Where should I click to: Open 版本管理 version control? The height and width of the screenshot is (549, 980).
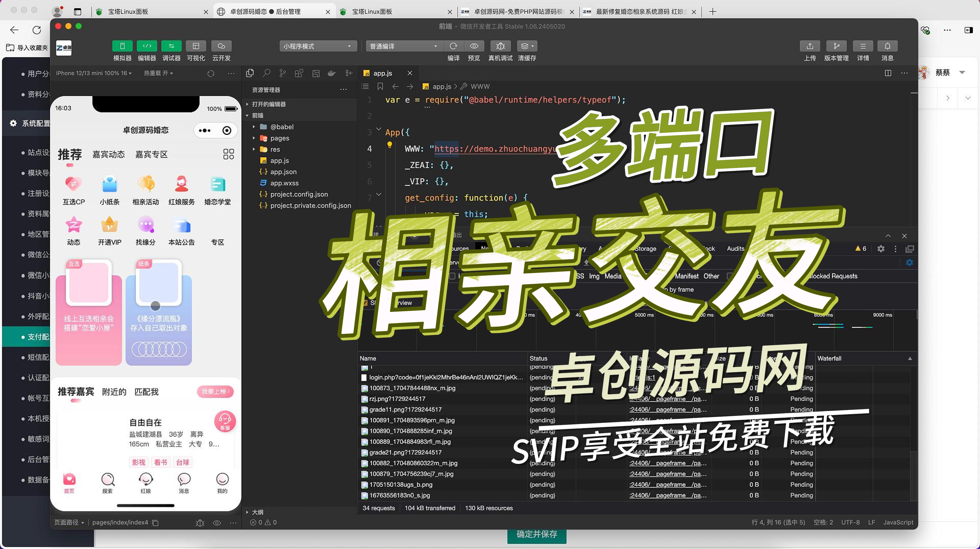[836, 46]
